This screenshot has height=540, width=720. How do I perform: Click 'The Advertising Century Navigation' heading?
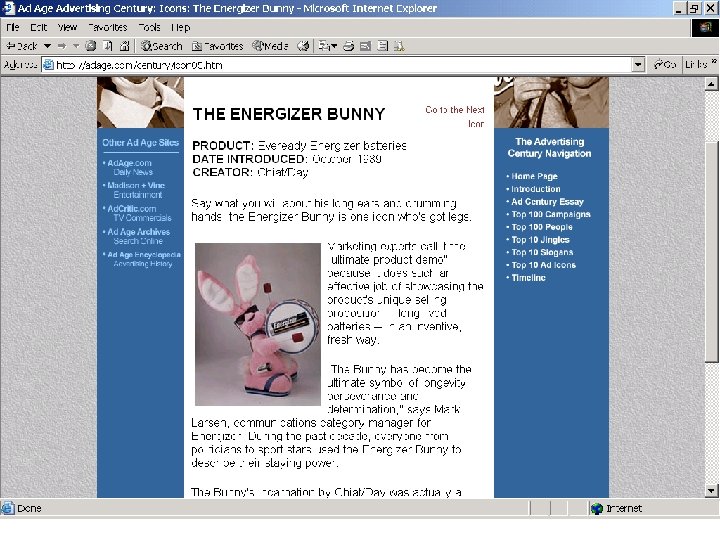[550, 147]
